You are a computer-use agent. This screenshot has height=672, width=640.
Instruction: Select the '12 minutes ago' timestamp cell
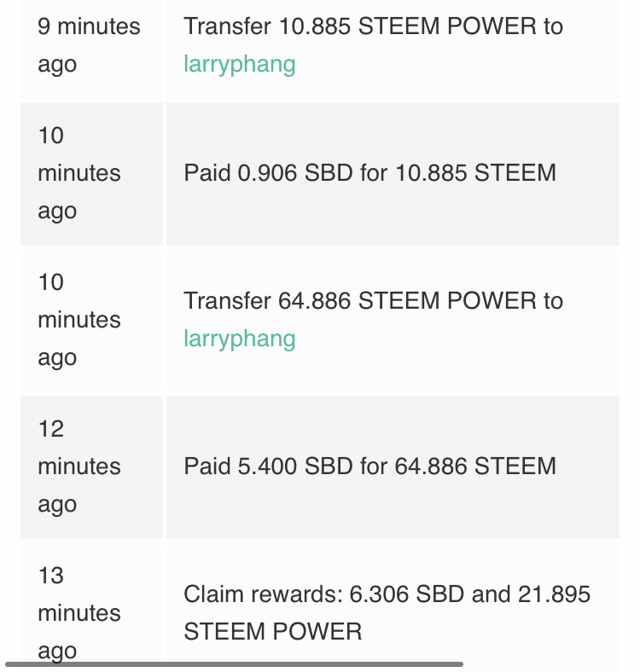point(91,466)
